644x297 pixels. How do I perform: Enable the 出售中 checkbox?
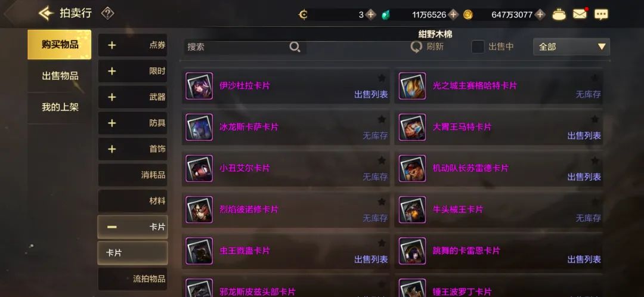(x=478, y=47)
